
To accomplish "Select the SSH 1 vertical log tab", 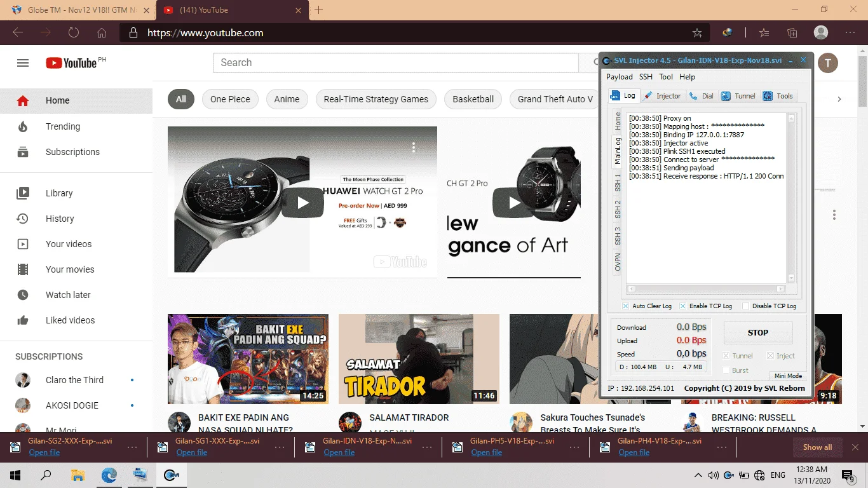I will click(618, 182).
